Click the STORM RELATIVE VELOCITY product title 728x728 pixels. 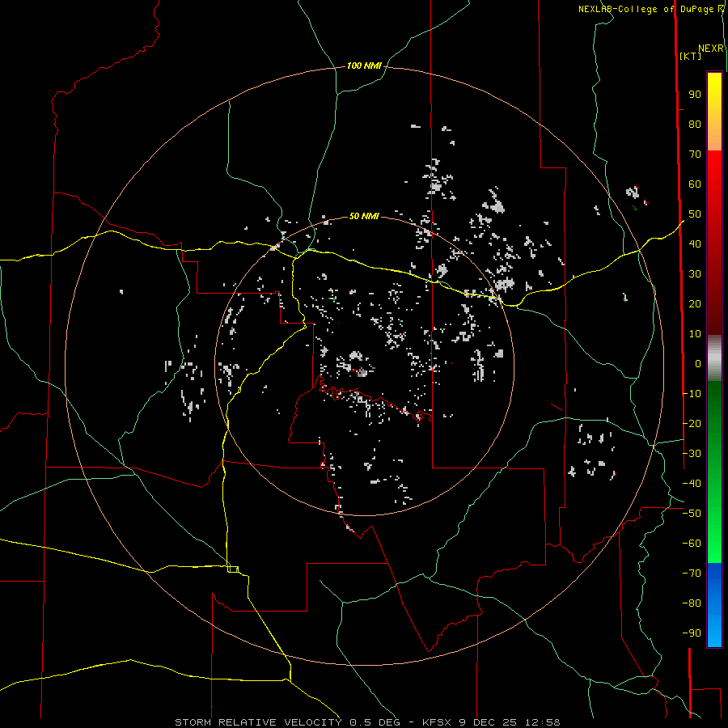pyautogui.click(x=259, y=722)
